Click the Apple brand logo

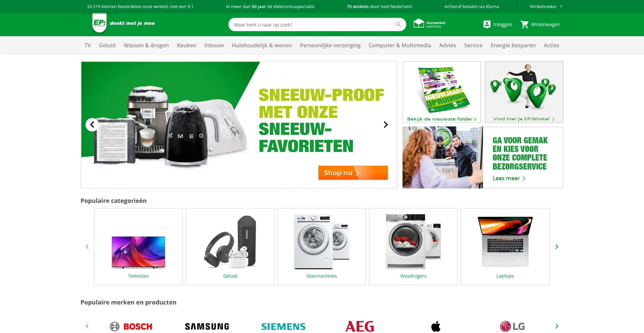tap(436, 326)
